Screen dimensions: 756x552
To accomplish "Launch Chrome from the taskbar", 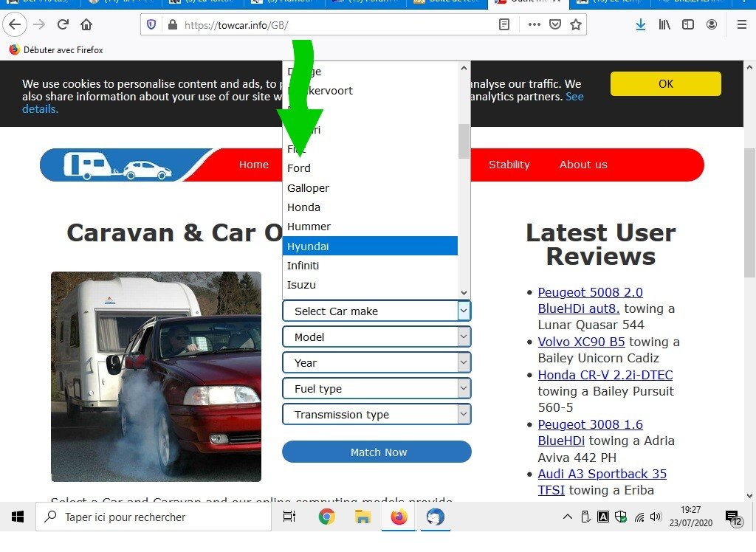I will coord(327,517).
